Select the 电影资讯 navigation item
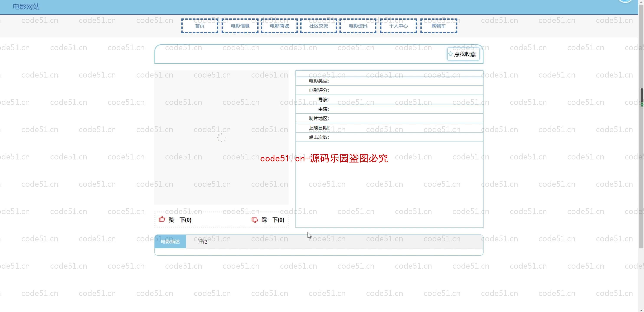The image size is (644, 312). (x=358, y=26)
